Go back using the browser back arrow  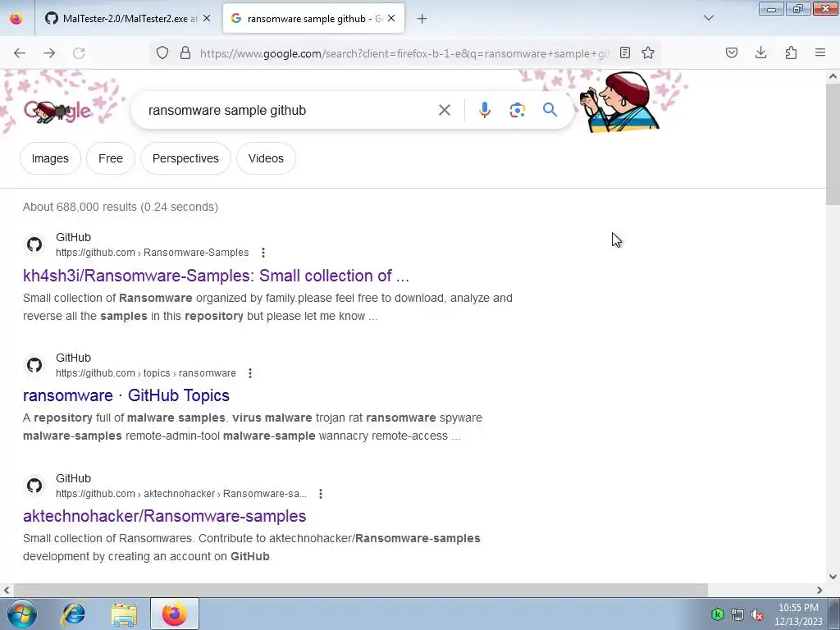pos(20,53)
